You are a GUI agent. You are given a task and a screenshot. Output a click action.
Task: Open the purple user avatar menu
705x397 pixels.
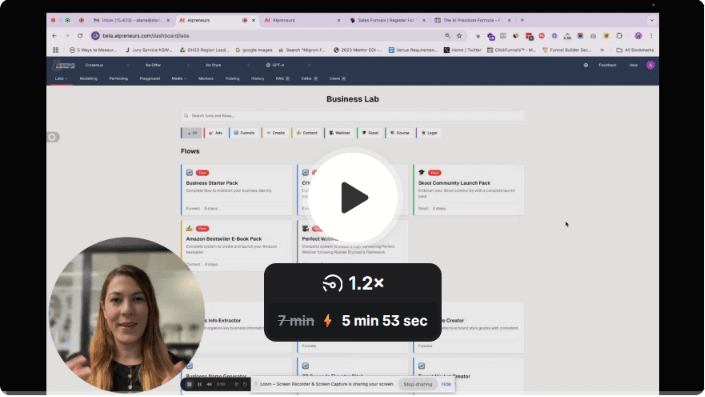[650, 65]
